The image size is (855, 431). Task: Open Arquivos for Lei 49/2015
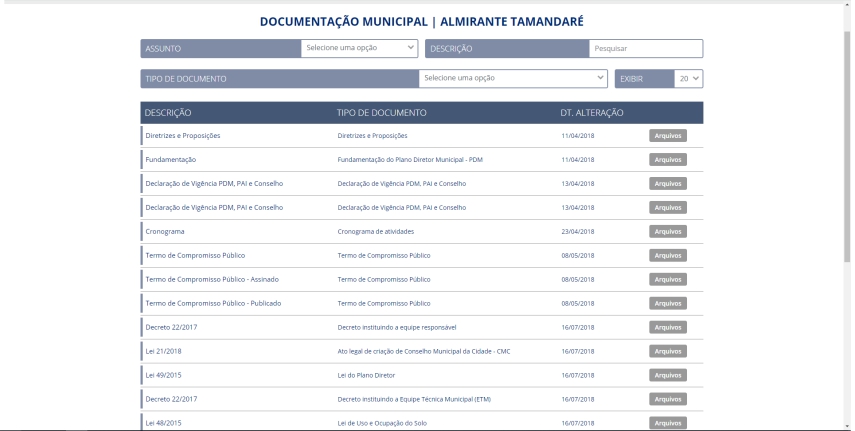click(667, 376)
